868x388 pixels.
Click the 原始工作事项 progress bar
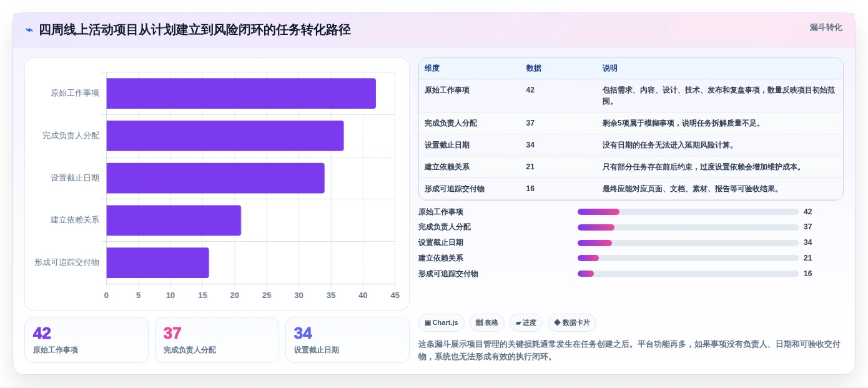click(x=688, y=212)
